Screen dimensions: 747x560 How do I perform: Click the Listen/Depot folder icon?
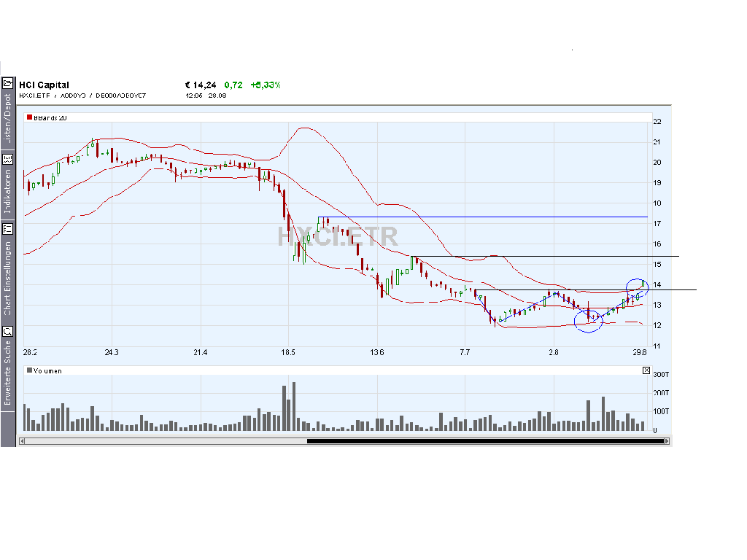[8, 83]
